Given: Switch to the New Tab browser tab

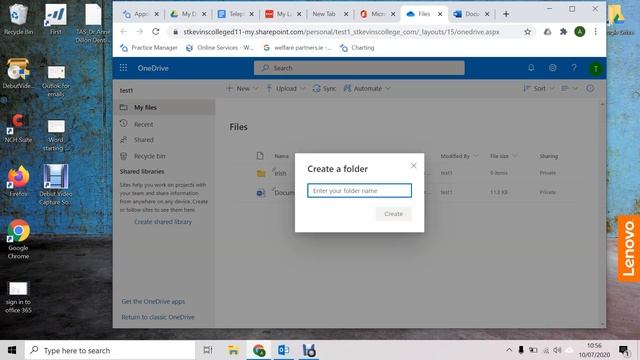Looking at the screenshot, I should (x=324, y=14).
